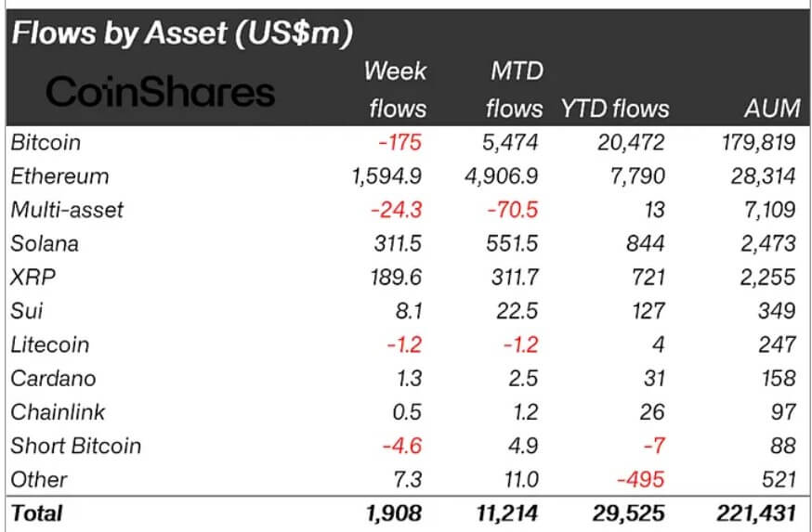Select Solana's MTD flows value 551.5

[x=511, y=243]
